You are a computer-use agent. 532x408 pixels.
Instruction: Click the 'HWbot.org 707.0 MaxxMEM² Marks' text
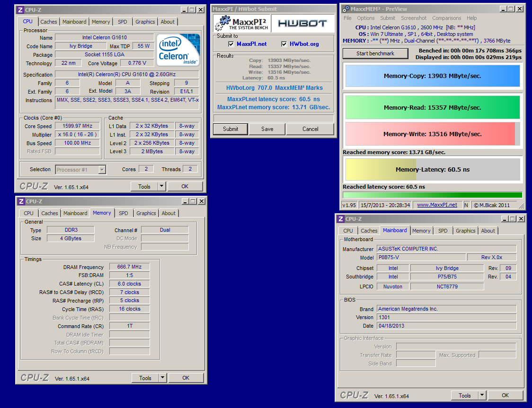(x=275, y=88)
